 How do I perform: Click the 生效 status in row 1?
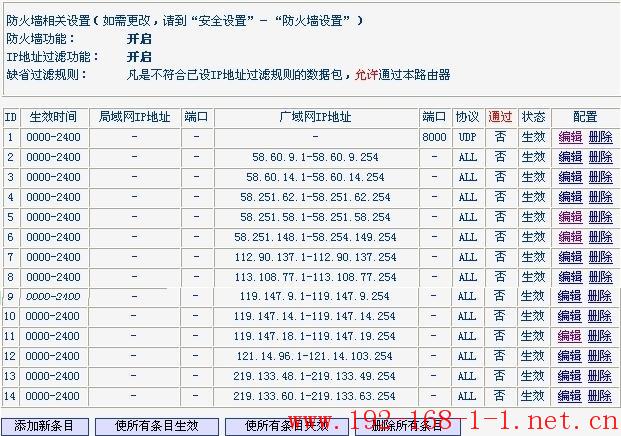point(533,137)
